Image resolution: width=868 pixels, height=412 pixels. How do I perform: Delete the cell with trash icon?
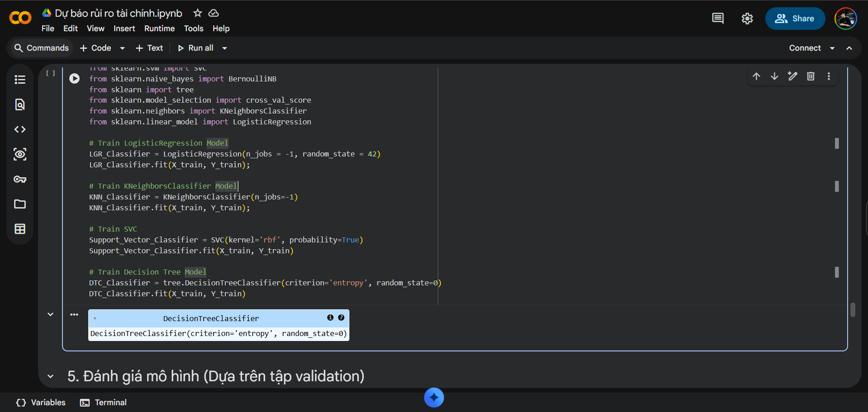click(811, 76)
